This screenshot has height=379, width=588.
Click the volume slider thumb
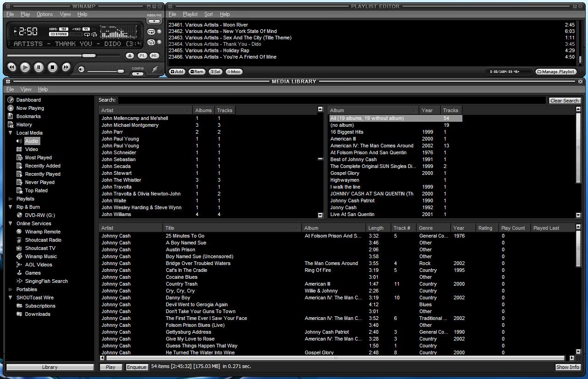coord(121,71)
